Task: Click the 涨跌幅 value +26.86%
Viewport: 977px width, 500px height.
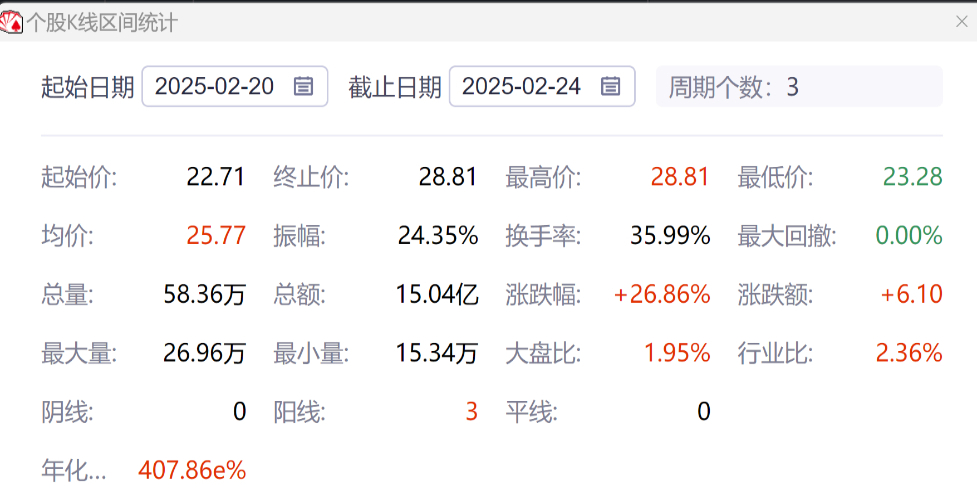Action: coord(662,295)
